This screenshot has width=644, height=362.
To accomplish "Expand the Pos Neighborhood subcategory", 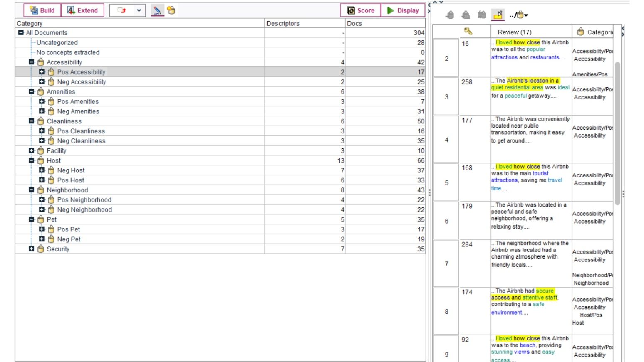I will pos(42,200).
